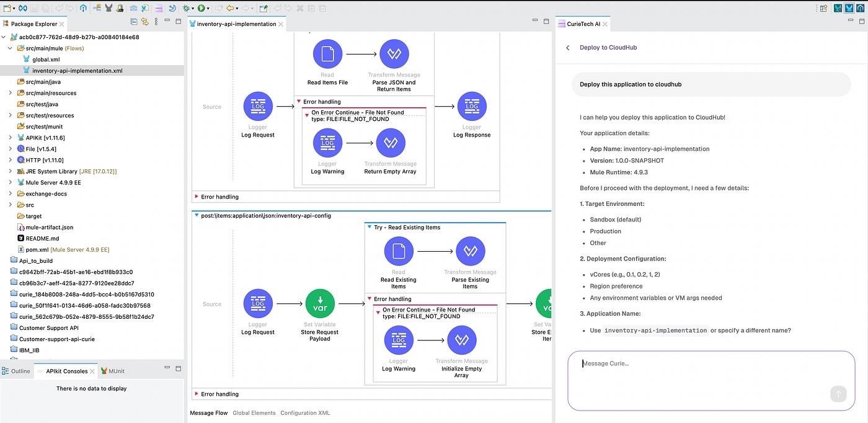Expand Error handling below the post:\items flow
The image size is (868, 423).
[197, 394]
